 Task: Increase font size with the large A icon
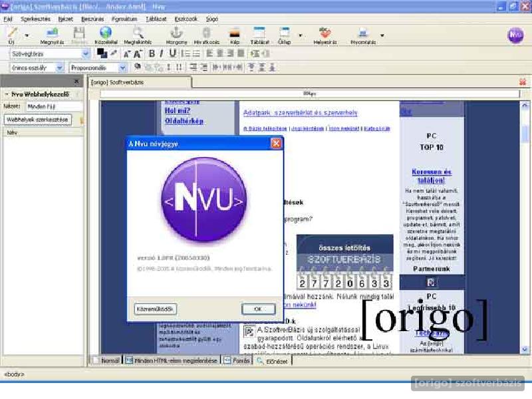(138, 54)
